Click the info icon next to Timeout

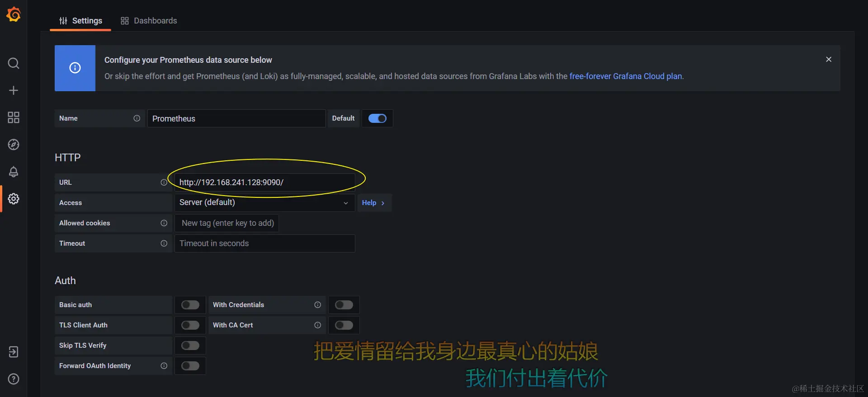click(x=164, y=243)
